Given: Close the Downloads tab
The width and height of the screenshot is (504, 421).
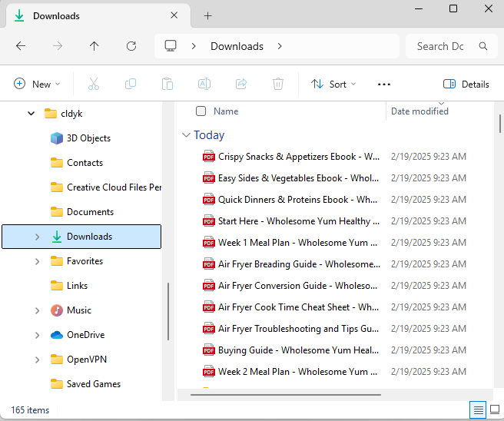Looking at the screenshot, I should [174, 15].
